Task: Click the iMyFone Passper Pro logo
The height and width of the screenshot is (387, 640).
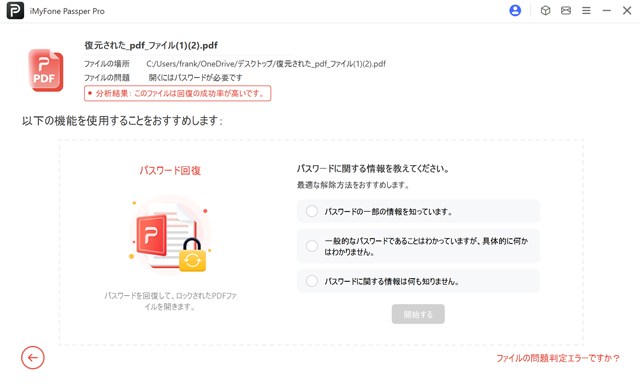Action: point(15,11)
